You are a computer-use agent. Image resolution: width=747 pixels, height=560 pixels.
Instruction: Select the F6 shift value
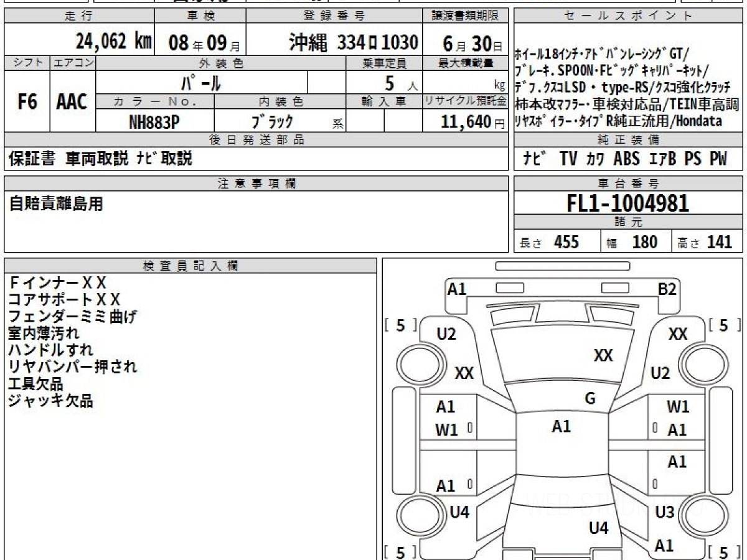pos(27,102)
